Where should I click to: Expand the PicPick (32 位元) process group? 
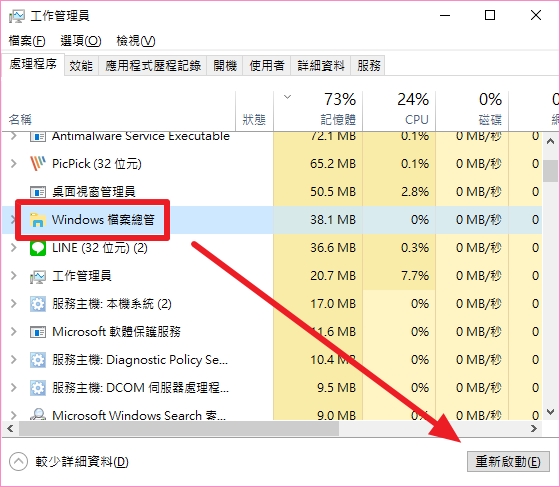tap(14, 164)
